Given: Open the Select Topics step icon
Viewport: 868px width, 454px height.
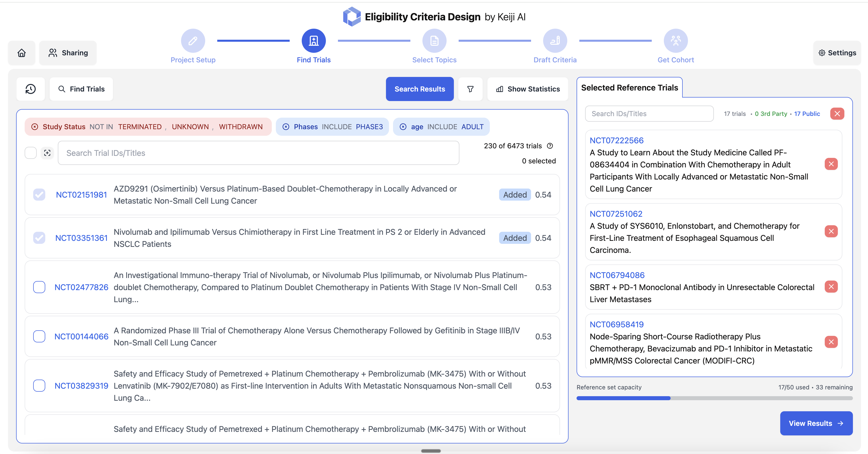Looking at the screenshot, I should click(434, 40).
